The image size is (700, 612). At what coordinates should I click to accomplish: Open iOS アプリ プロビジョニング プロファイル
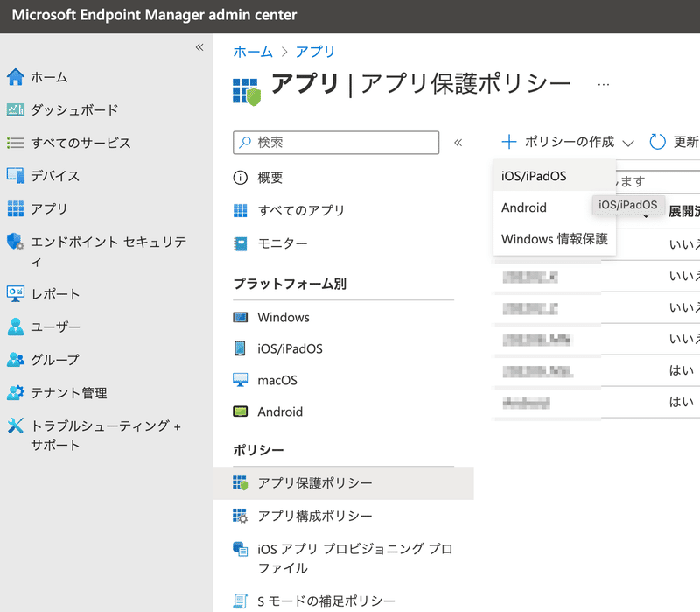pyautogui.click(x=343, y=559)
